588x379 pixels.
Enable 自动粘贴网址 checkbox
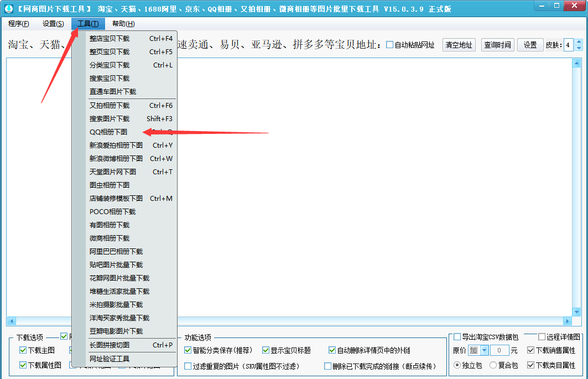[x=389, y=45]
